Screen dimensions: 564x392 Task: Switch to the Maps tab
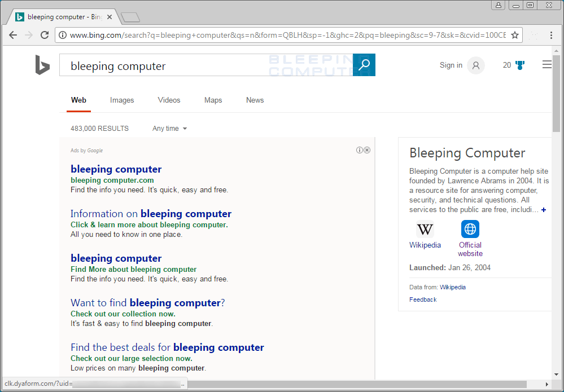coord(213,100)
